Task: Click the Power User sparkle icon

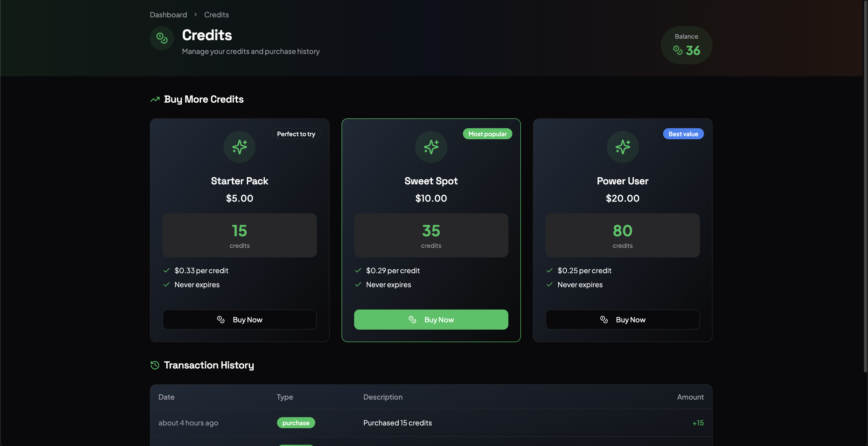Action: (x=622, y=147)
